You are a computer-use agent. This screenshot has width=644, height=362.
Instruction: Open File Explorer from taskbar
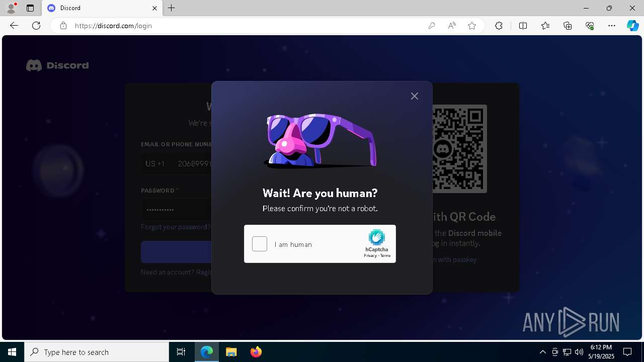pos(231,352)
